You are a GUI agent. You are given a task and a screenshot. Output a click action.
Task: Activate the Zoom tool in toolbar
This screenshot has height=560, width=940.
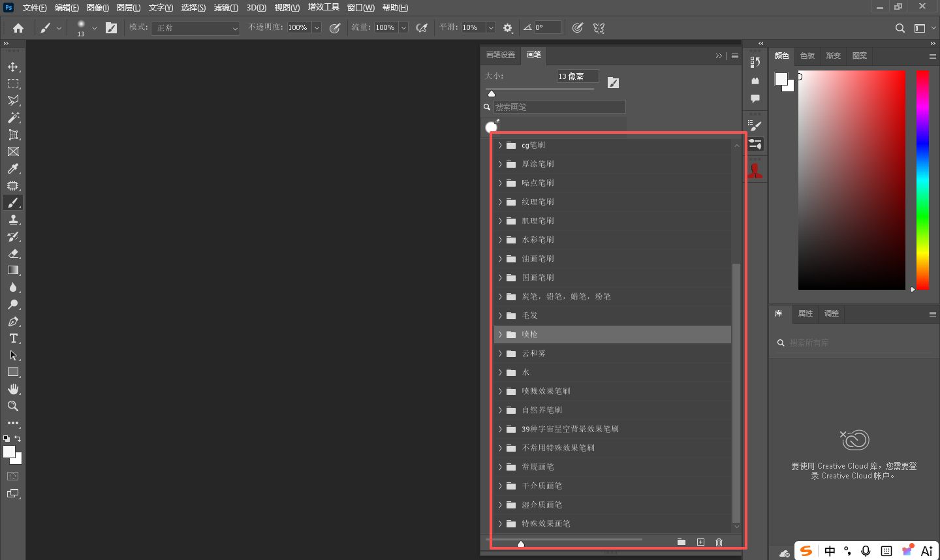pyautogui.click(x=13, y=406)
